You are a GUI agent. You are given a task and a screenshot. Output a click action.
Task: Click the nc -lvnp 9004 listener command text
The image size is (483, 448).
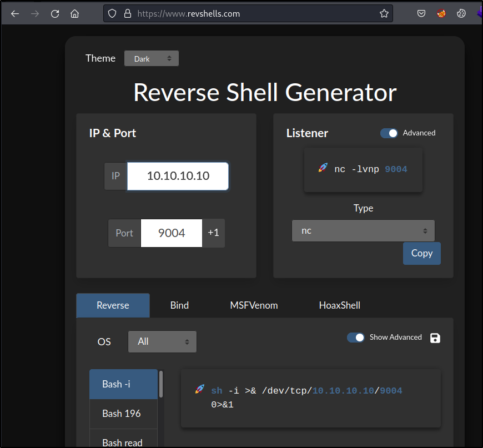[x=370, y=169]
